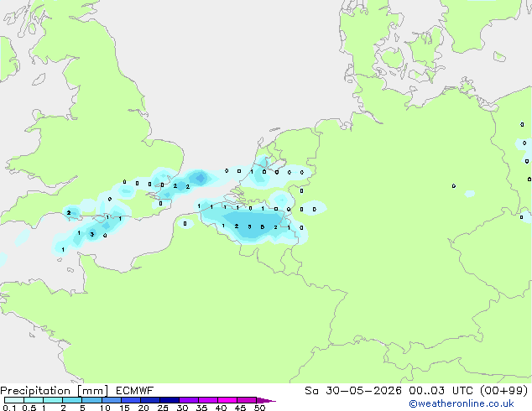Image resolution: width=532 pixels, height=411 pixels.
Task: Choose the 20–25 mm dark blue swatch
Action: pyautogui.click(x=149, y=400)
